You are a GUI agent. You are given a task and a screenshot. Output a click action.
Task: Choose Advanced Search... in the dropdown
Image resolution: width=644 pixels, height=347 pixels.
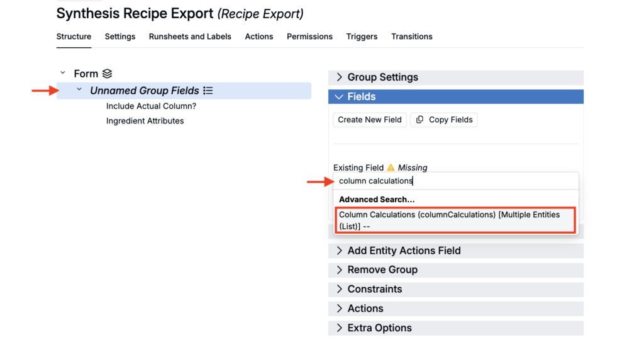[377, 199]
